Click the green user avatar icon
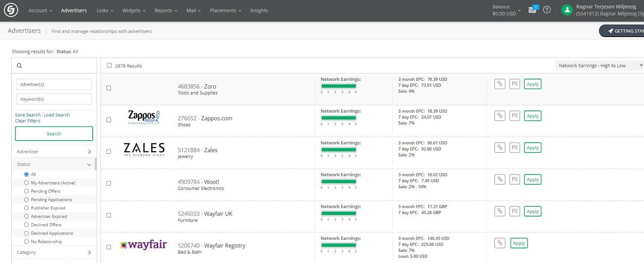The width and height of the screenshot is (644, 263). point(567,10)
